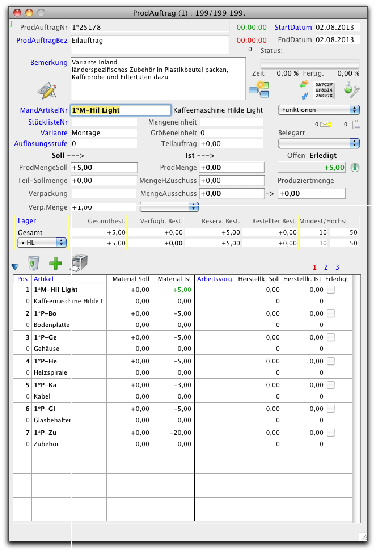Switch to table view 1
This screenshot has width=383, height=554.
(x=314, y=267)
